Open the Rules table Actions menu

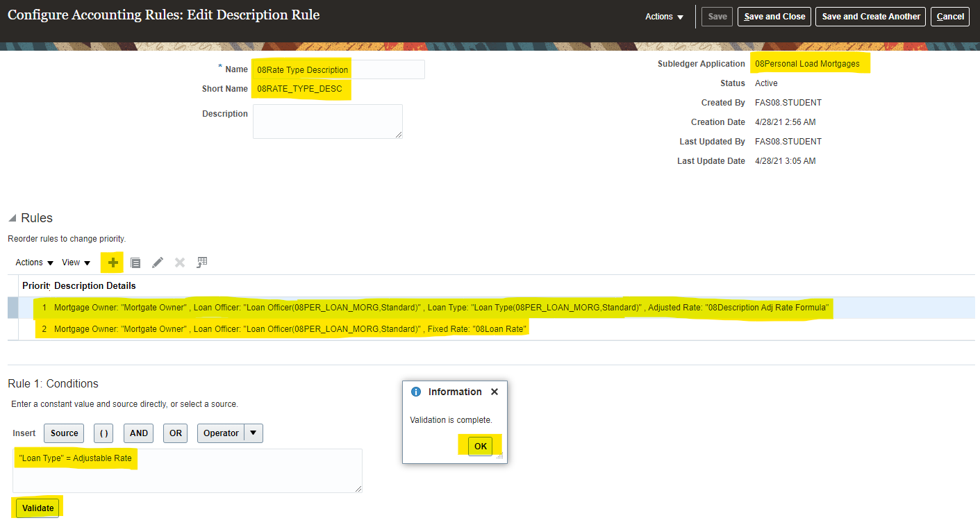[x=35, y=262]
